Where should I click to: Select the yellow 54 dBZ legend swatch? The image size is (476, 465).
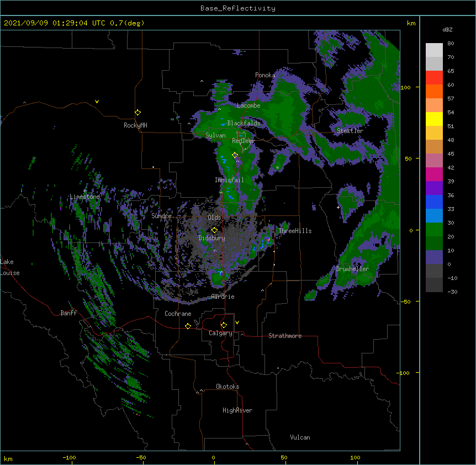434,119
